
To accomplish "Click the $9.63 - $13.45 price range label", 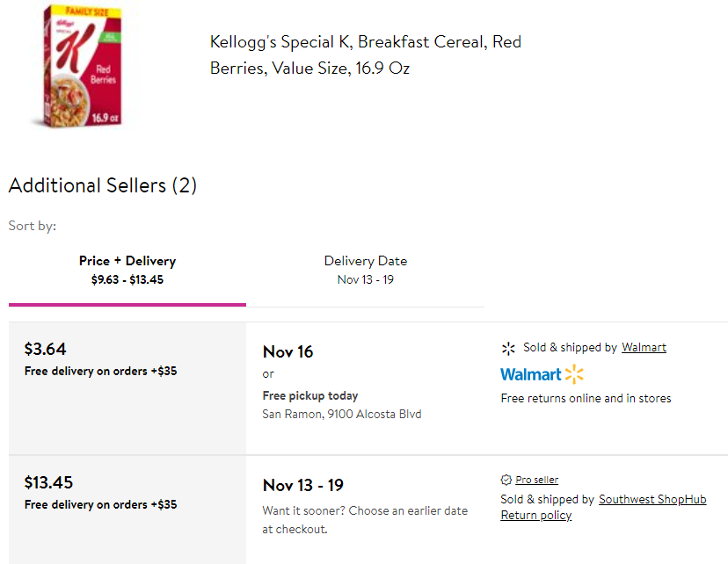I will (x=127, y=279).
